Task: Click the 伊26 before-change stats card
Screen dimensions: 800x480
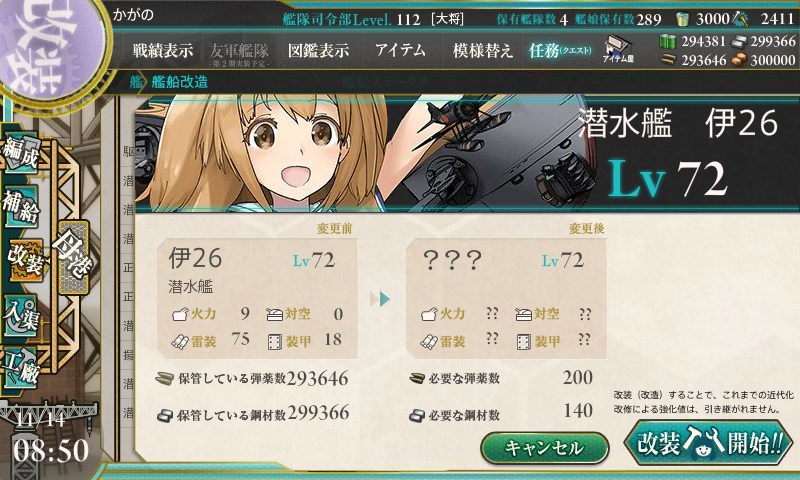Action: coord(257,298)
